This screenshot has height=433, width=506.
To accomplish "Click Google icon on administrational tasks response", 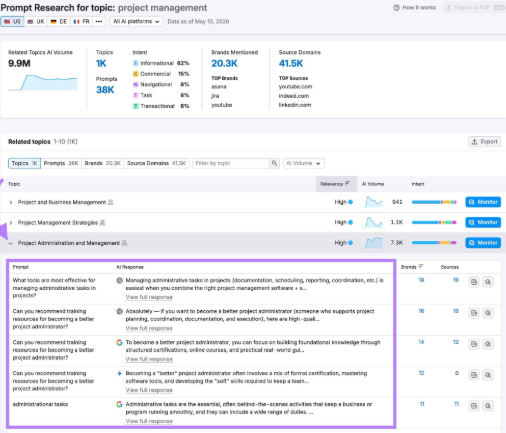I will (119, 404).
